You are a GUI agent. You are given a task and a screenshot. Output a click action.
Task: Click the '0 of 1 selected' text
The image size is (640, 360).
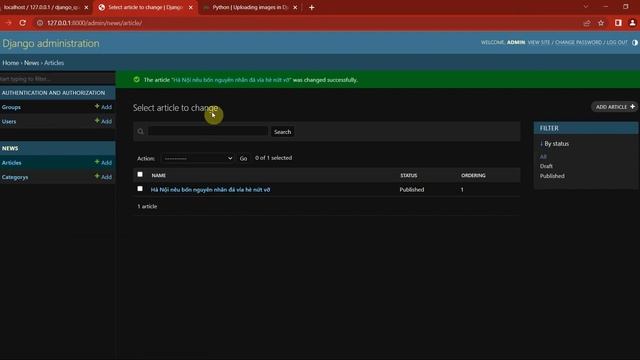pos(273,158)
